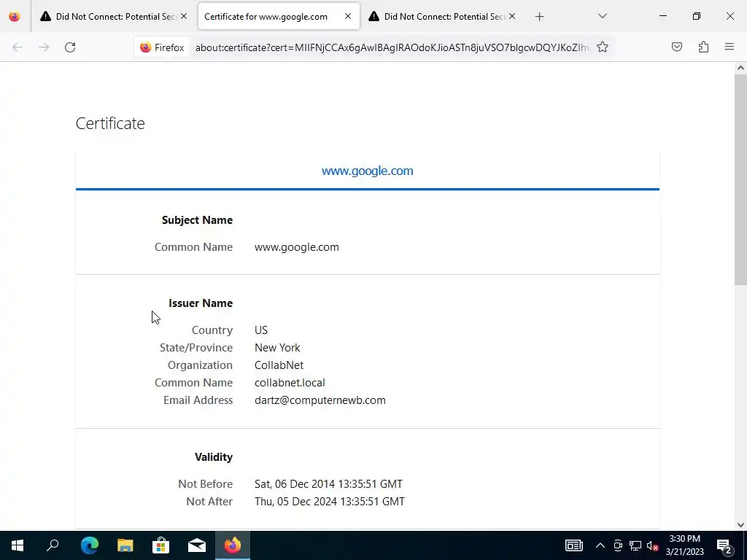Open File Explorer from taskbar

click(125, 545)
